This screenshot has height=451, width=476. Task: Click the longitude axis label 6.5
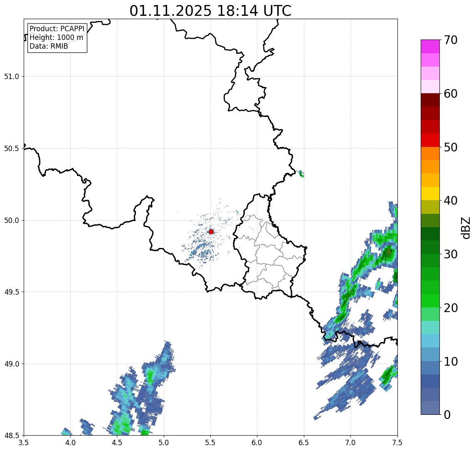click(x=304, y=443)
